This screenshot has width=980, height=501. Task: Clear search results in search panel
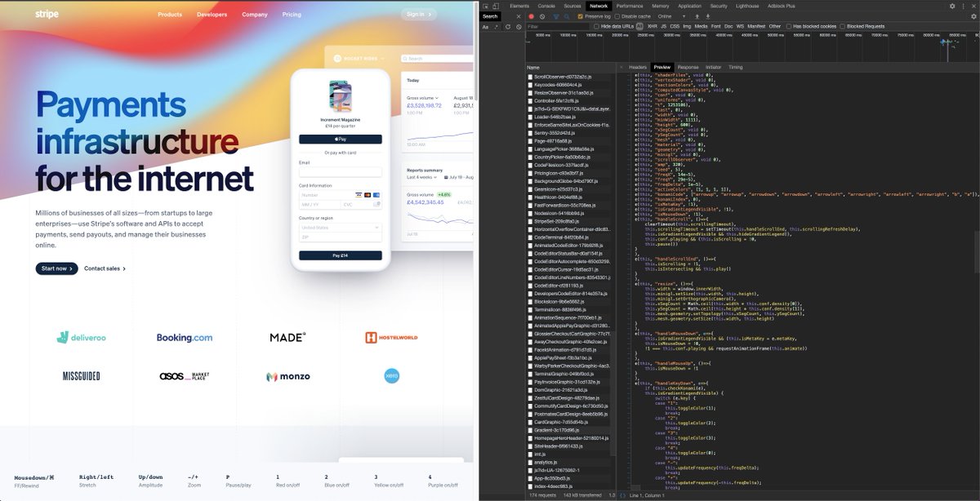(518, 26)
